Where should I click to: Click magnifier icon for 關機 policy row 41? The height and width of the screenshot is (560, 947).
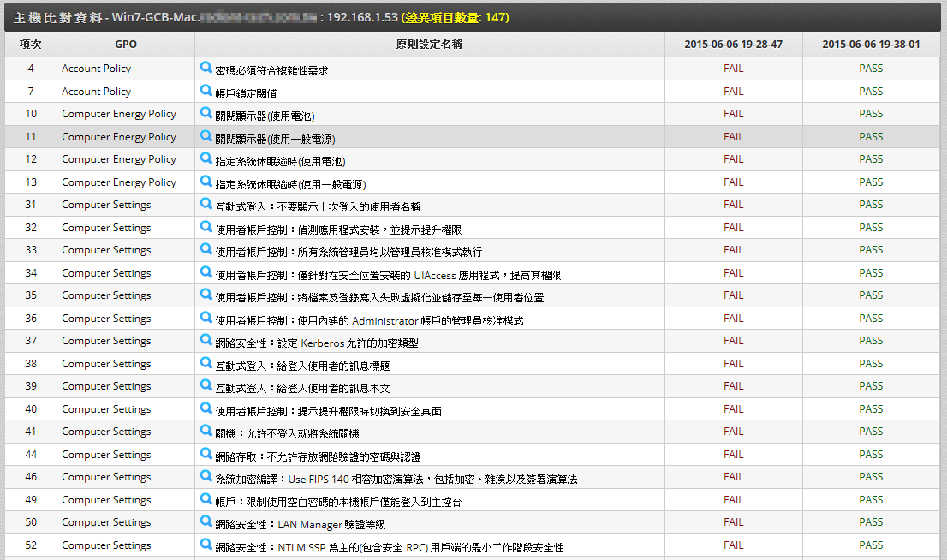point(205,431)
